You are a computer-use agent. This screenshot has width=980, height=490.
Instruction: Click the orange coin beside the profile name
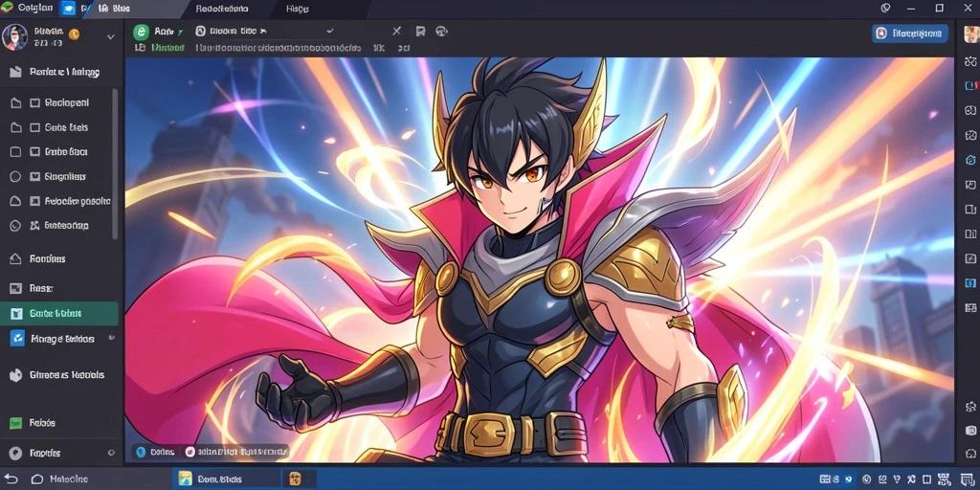coord(74,34)
